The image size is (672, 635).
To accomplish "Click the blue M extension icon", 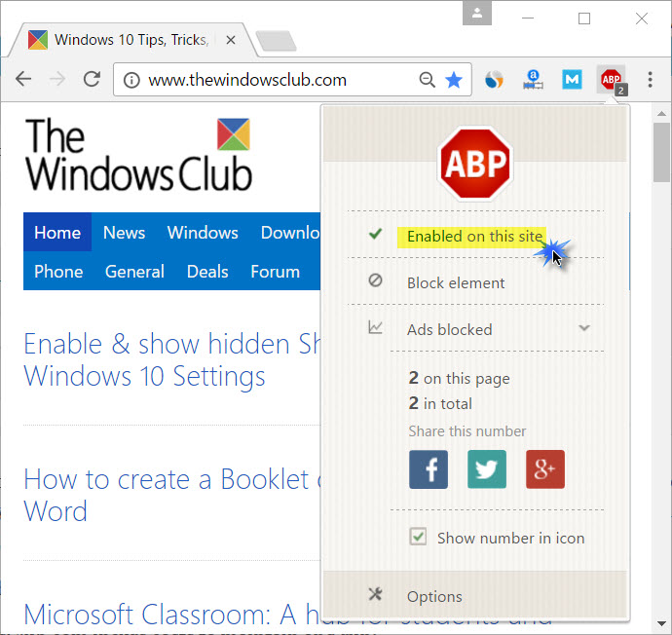I will (x=572, y=80).
